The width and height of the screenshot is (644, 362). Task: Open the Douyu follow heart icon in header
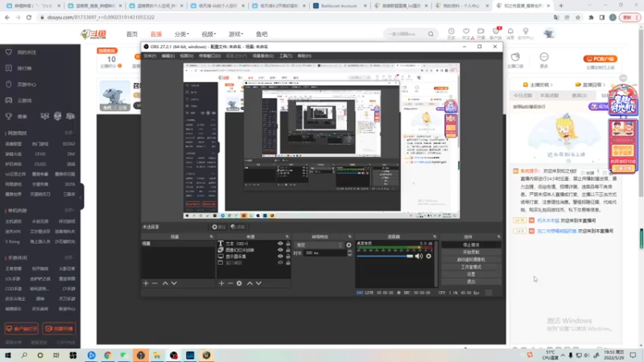point(466,31)
